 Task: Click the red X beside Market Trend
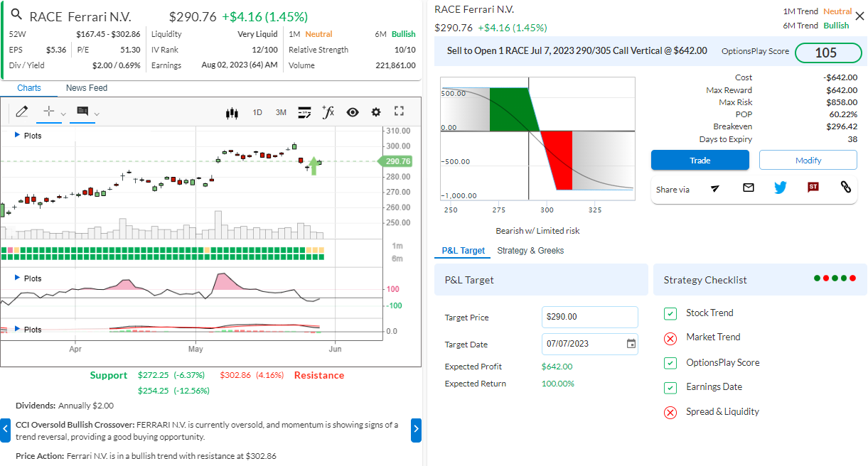click(670, 338)
